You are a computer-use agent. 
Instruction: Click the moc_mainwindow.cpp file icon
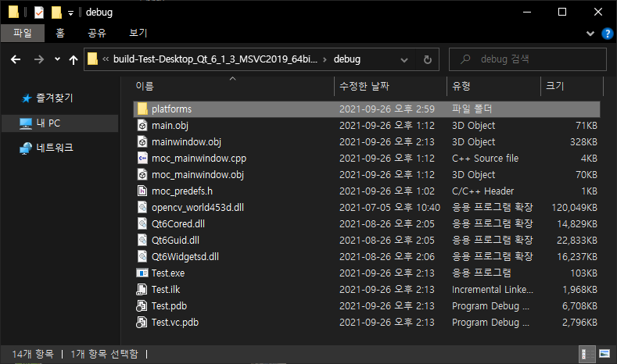(x=142, y=158)
